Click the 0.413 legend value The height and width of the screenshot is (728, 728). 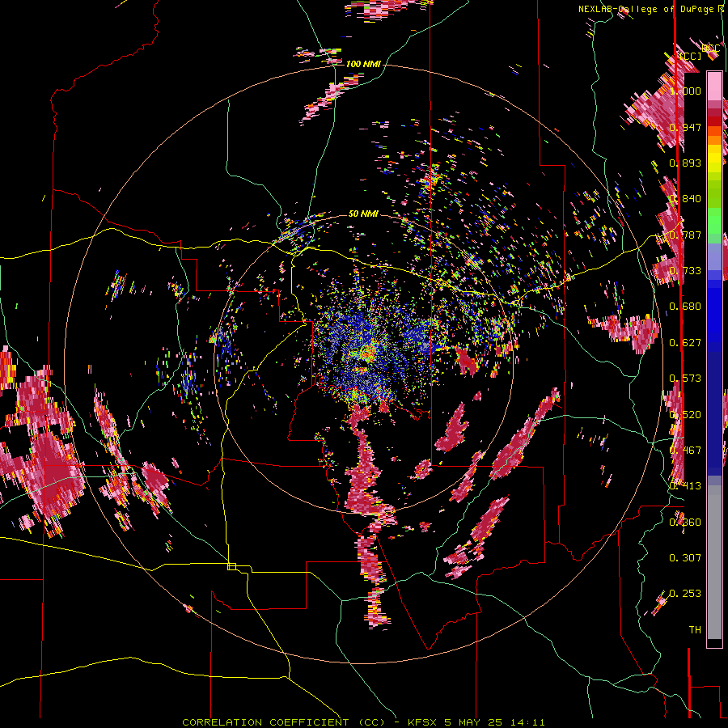click(685, 485)
